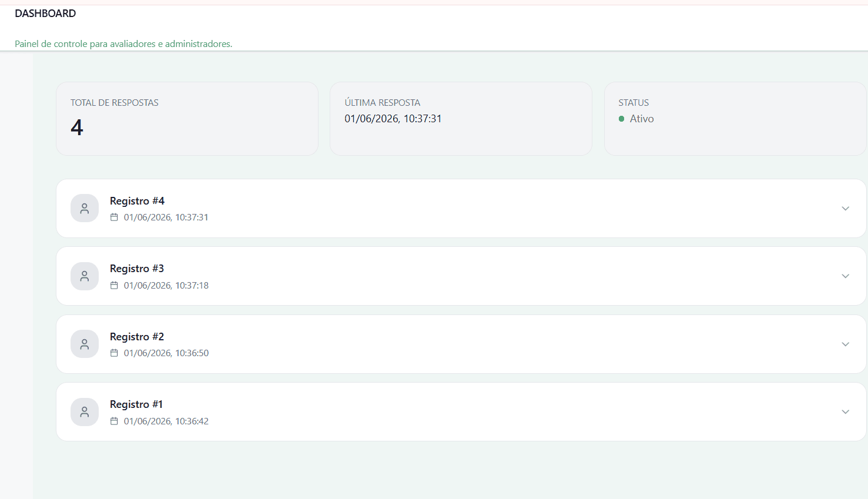Click the DASHBOARD heading
The width and height of the screenshot is (868, 499).
coord(45,14)
